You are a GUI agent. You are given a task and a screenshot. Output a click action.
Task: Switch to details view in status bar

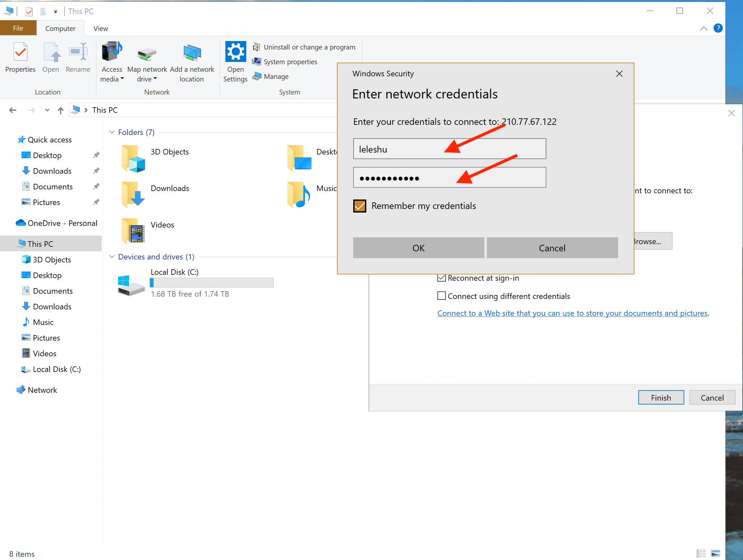[701, 553]
